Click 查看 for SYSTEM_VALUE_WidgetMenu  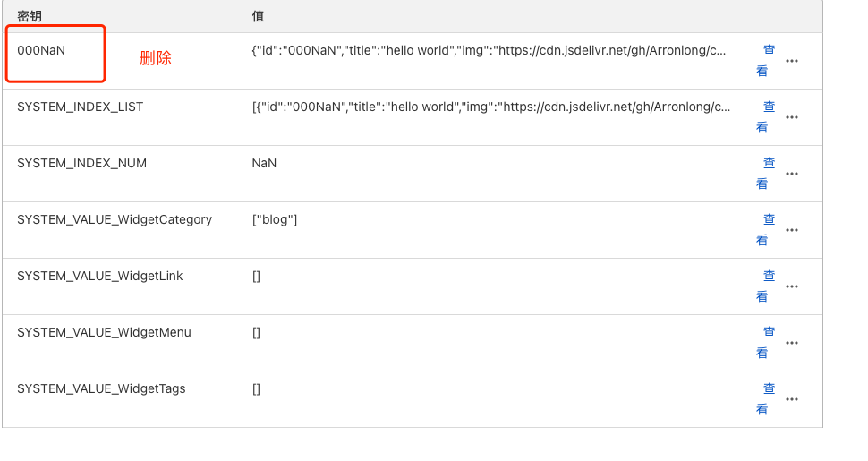pos(765,343)
